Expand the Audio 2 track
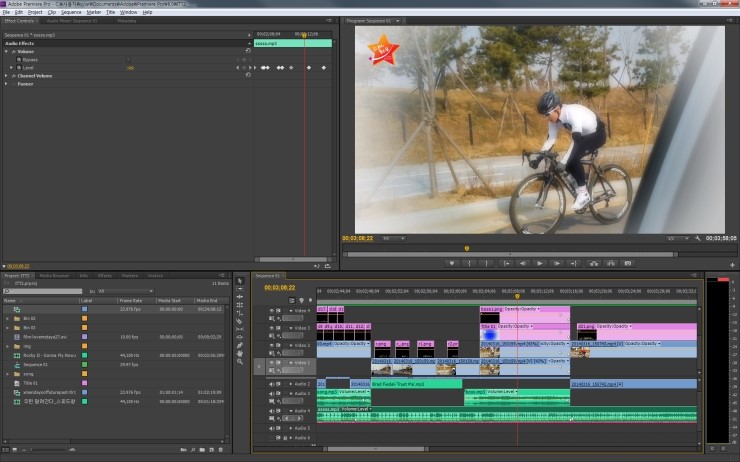 pyautogui.click(x=291, y=384)
